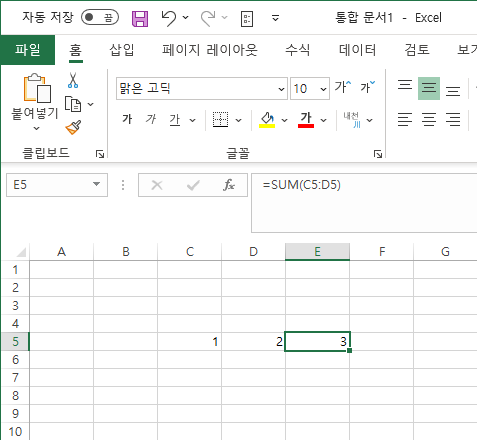Open Insert Function fx dialog
Image resolution: width=477 pixels, height=440 pixels.
click(229, 185)
